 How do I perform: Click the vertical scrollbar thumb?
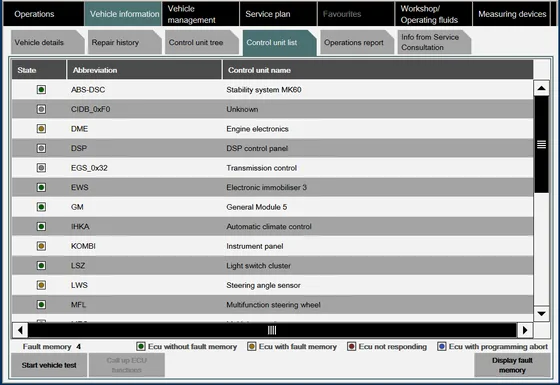pos(541,144)
